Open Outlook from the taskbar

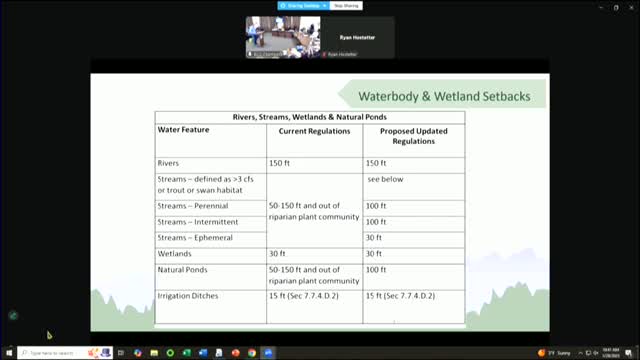pos(203,353)
